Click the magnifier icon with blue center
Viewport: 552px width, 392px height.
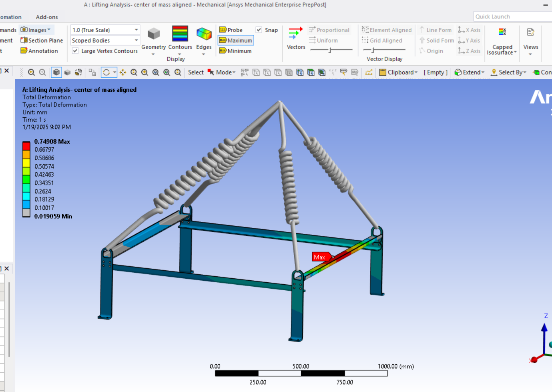[156, 72]
